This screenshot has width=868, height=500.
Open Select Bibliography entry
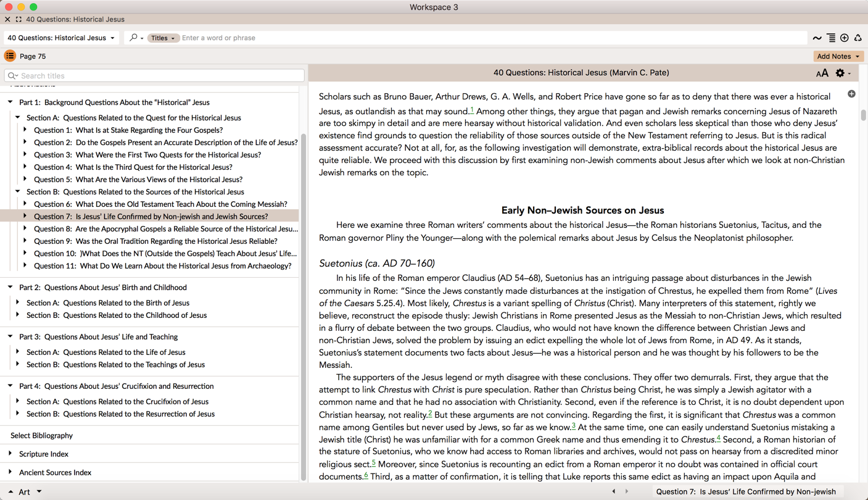coord(41,436)
